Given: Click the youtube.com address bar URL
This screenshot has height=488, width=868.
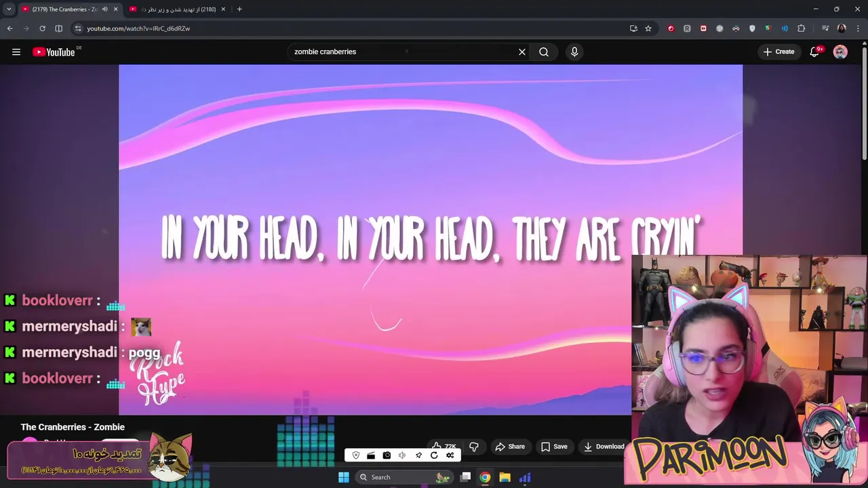Looking at the screenshot, I should (x=138, y=28).
